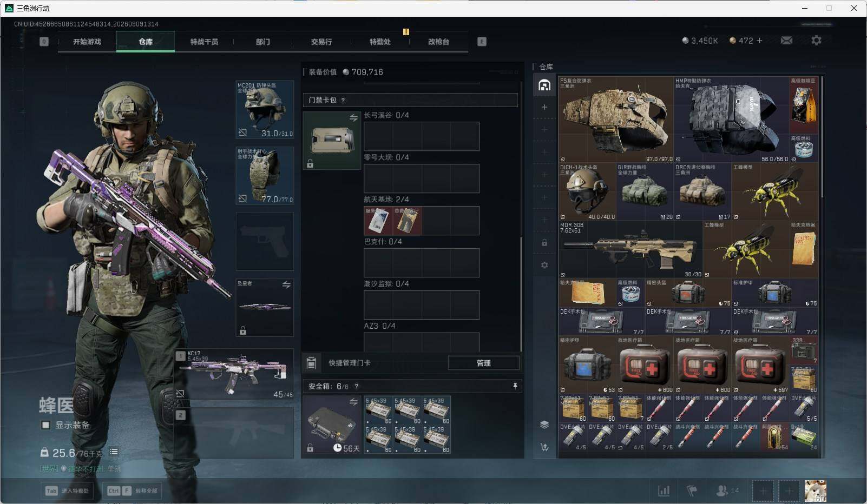Viewport: 867px width, 504px height.
Task: Select the GIR野战胸挂 chest rig
Action: [x=645, y=192]
